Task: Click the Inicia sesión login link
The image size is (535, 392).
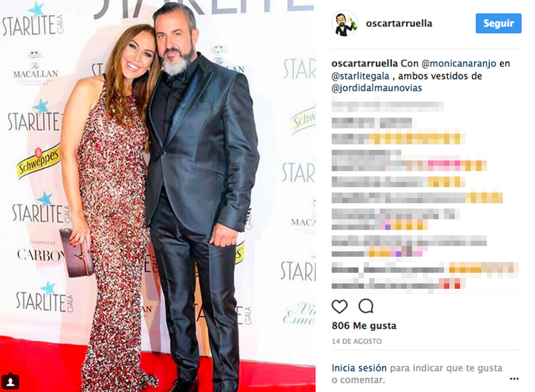Action: [x=359, y=368]
